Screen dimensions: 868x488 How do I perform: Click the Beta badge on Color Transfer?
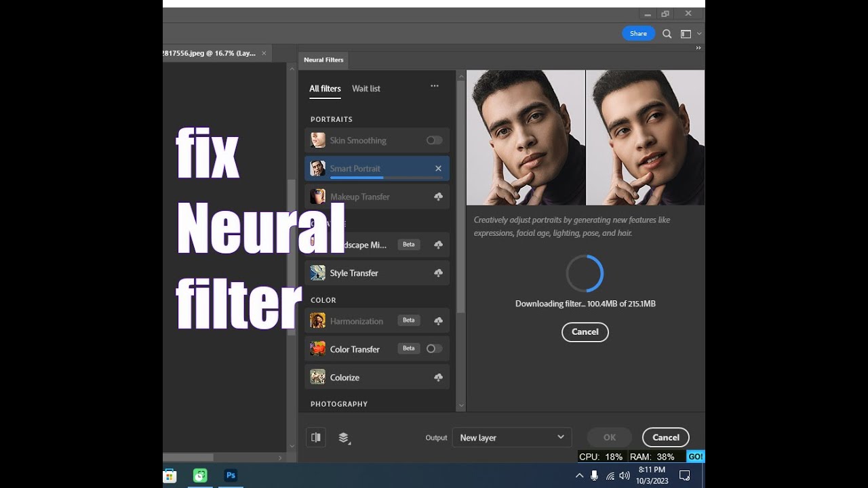pyautogui.click(x=408, y=348)
